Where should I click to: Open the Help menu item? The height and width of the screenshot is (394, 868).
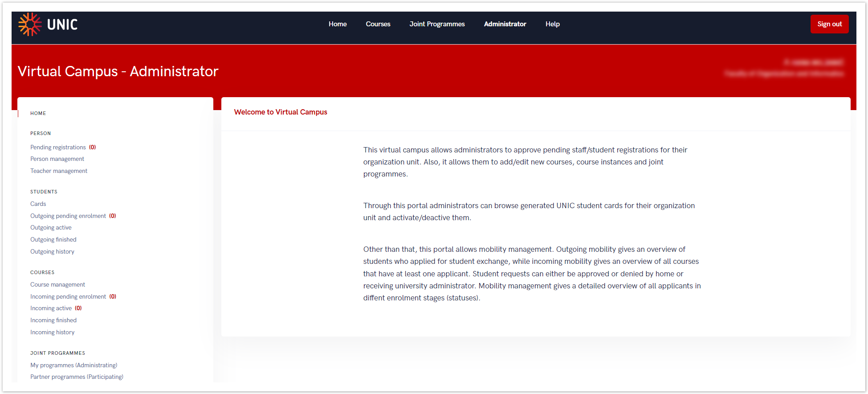tap(552, 24)
